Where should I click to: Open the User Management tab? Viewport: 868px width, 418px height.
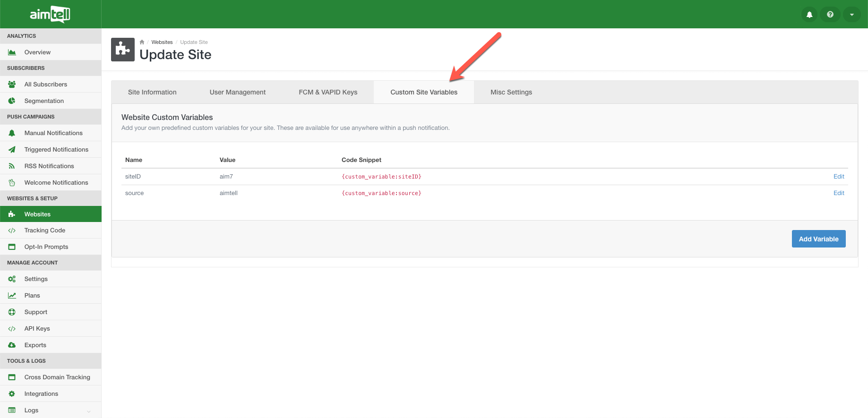point(237,92)
